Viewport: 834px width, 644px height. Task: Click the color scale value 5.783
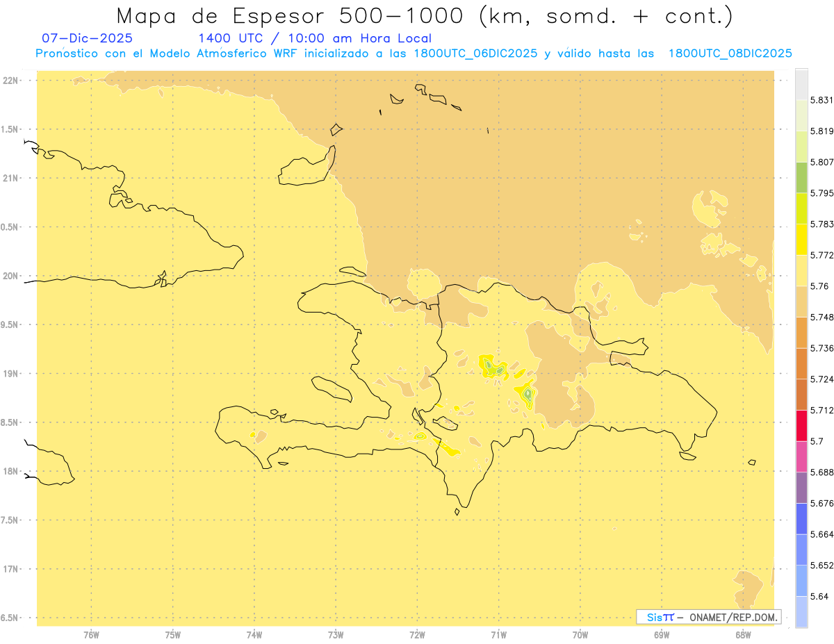coord(822,224)
